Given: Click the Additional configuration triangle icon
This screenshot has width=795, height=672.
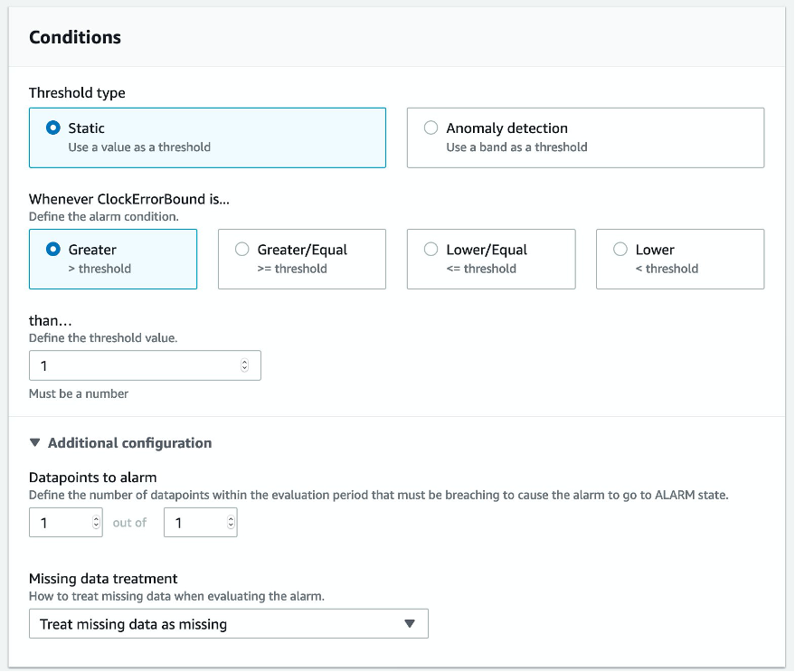Looking at the screenshot, I should [x=35, y=443].
